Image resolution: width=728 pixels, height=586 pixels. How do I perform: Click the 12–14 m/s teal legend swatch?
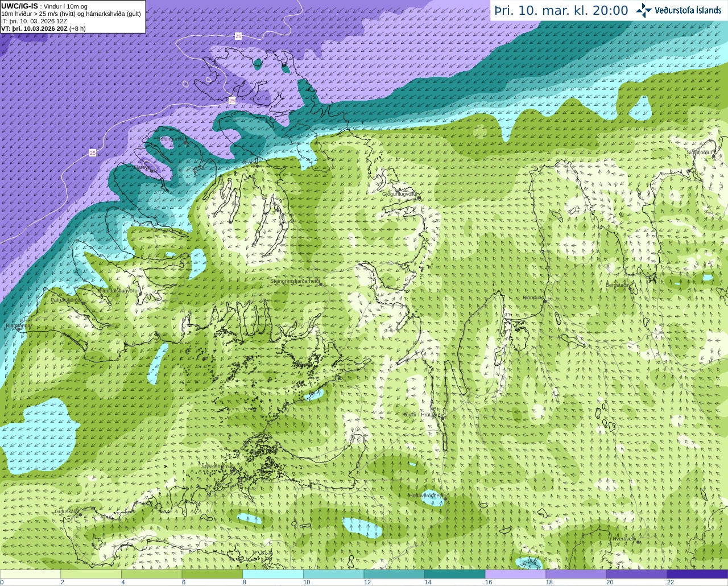click(x=394, y=574)
